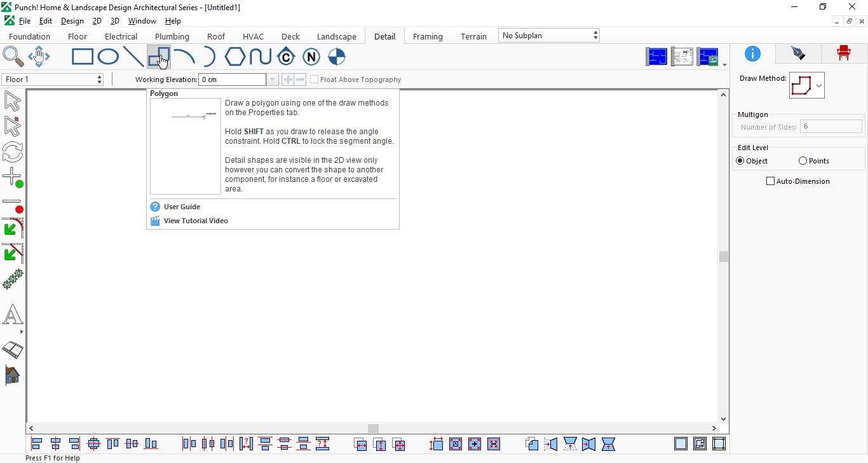This screenshot has width=868, height=463.
Task: Open the Window menu
Action: (142, 21)
